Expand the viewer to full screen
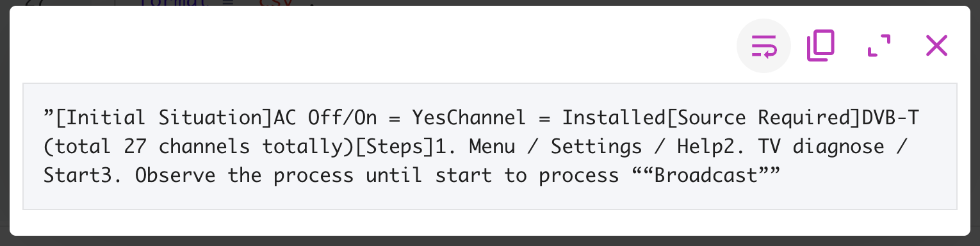 [879, 46]
